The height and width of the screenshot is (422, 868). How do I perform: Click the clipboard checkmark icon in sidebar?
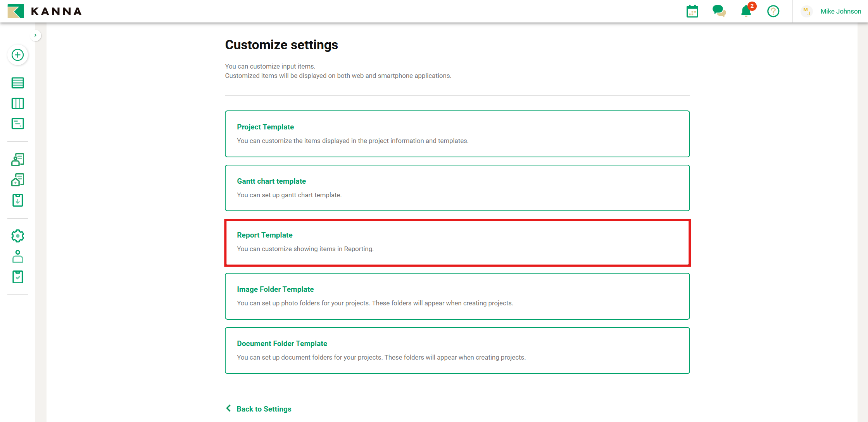tap(18, 277)
